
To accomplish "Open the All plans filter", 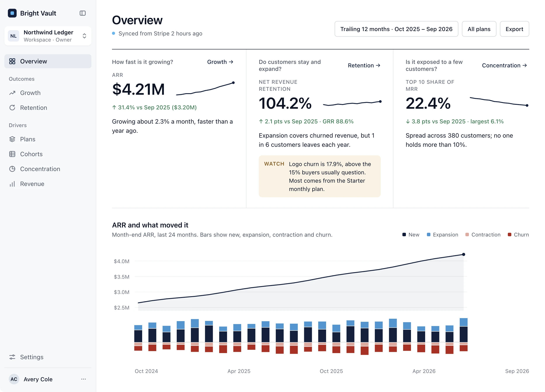I will 479,29.
